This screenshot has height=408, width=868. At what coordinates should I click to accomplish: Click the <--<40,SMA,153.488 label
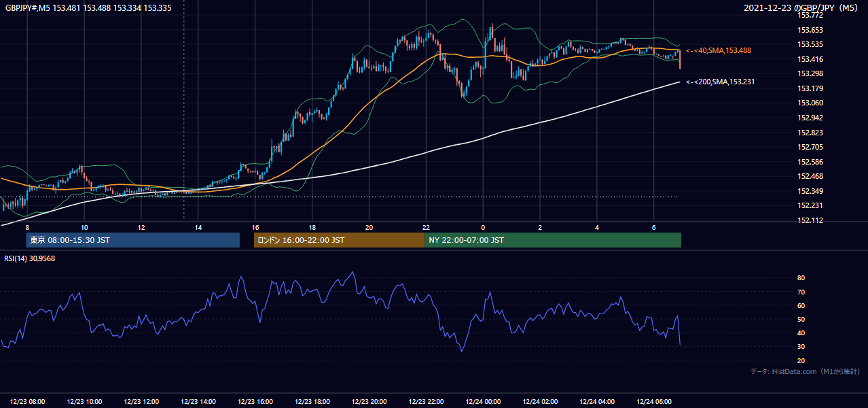click(x=719, y=50)
